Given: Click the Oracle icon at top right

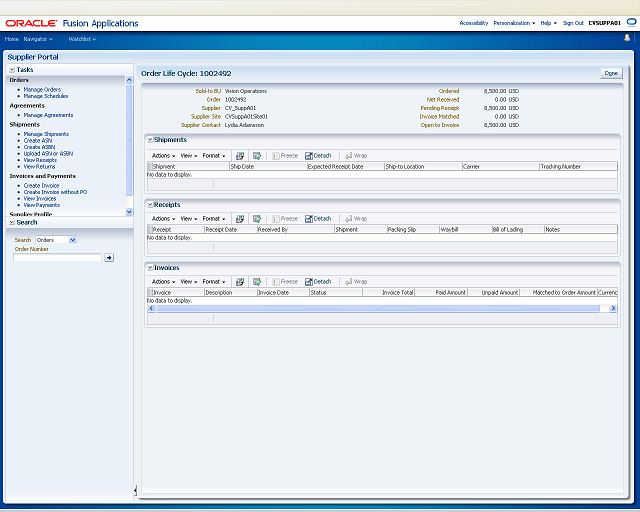Looking at the screenshot, I should pos(631,22).
